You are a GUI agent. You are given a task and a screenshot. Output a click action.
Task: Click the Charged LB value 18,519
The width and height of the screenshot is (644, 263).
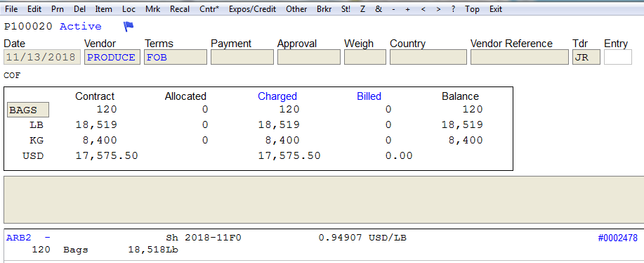[x=279, y=124]
